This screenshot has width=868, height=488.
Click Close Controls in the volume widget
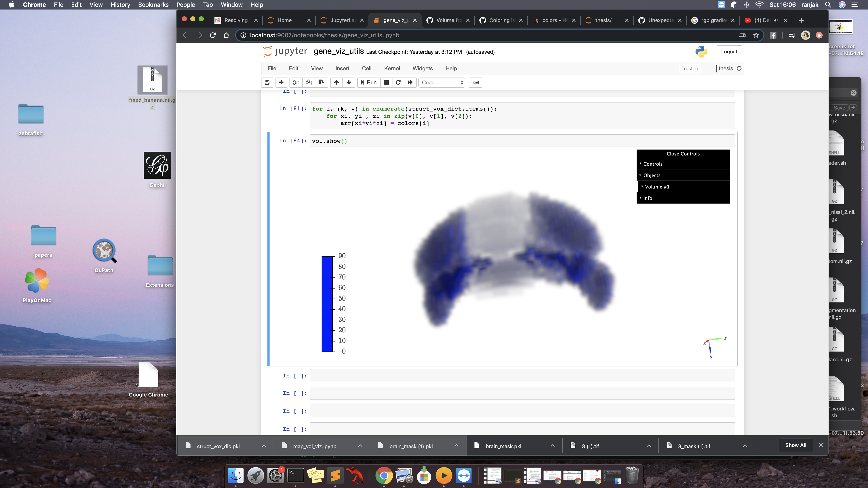point(683,154)
